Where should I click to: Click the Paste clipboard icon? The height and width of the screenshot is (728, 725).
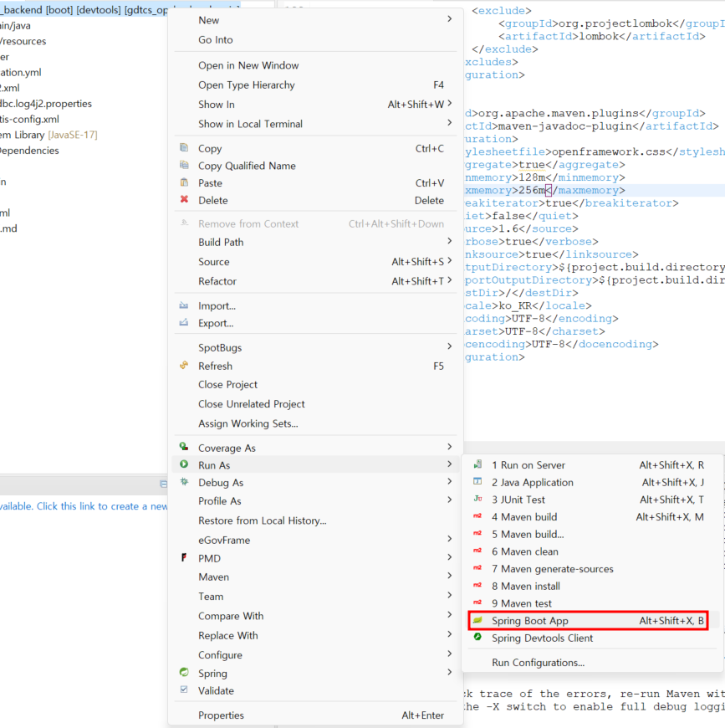click(184, 182)
